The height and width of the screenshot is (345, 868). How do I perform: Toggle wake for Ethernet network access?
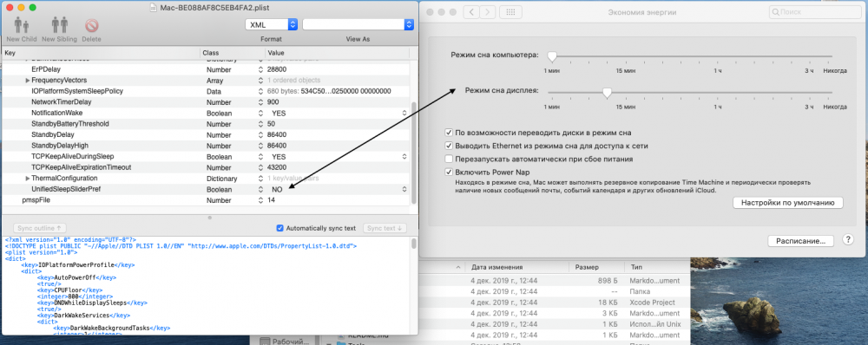pyautogui.click(x=449, y=146)
